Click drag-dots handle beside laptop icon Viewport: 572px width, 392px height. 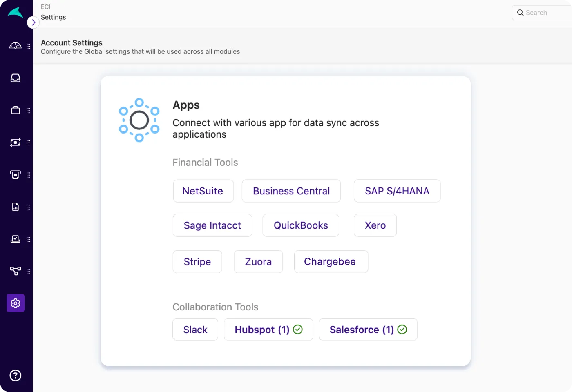tap(29, 240)
